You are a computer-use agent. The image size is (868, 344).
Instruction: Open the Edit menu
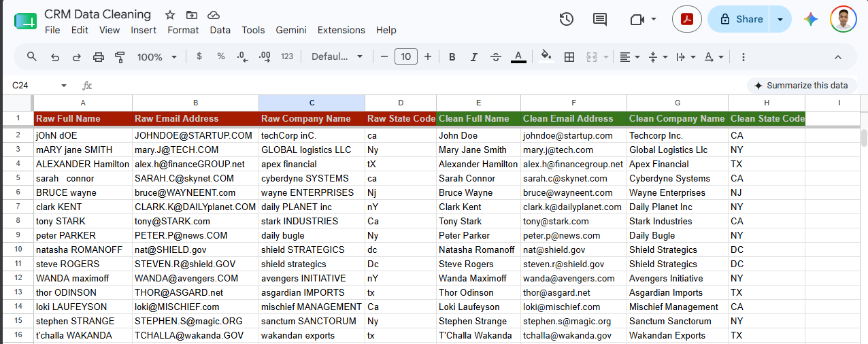80,30
